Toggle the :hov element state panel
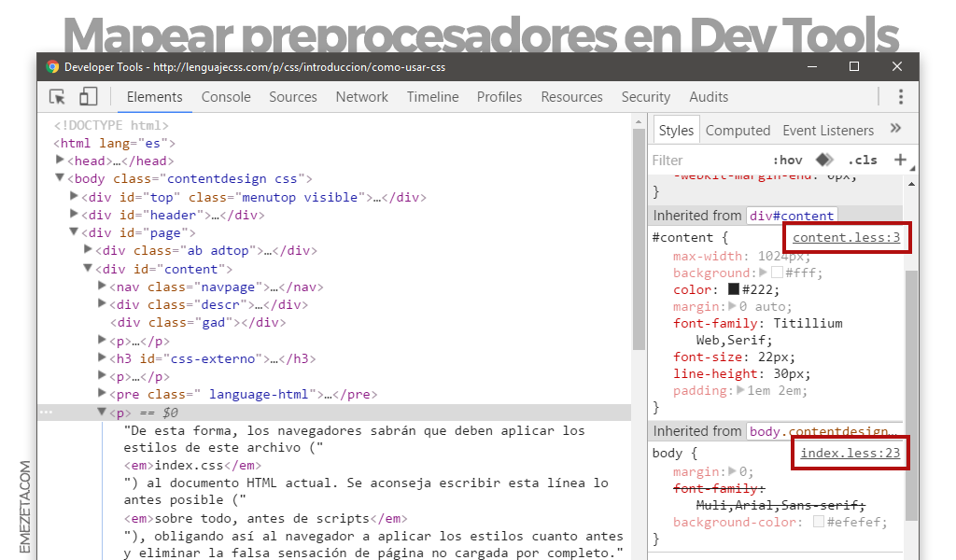956x560 pixels. tap(787, 161)
